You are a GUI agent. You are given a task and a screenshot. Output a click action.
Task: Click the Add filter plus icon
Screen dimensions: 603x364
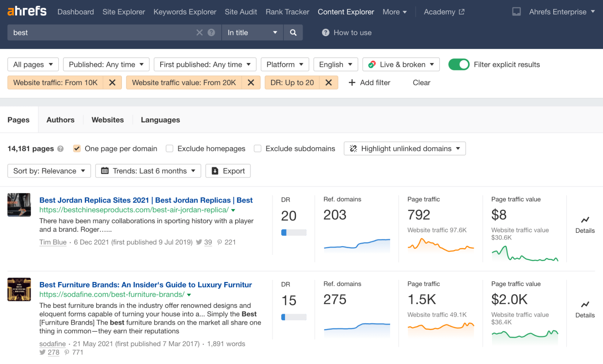click(x=352, y=82)
